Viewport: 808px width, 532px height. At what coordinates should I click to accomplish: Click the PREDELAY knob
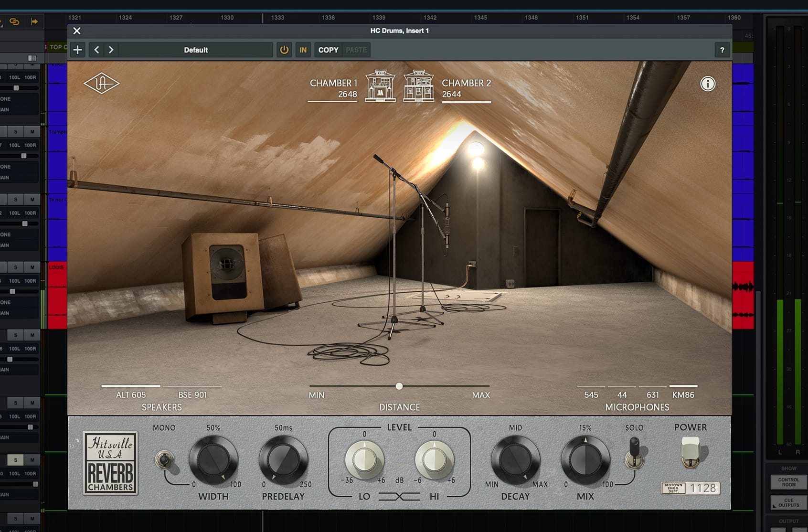pos(283,460)
